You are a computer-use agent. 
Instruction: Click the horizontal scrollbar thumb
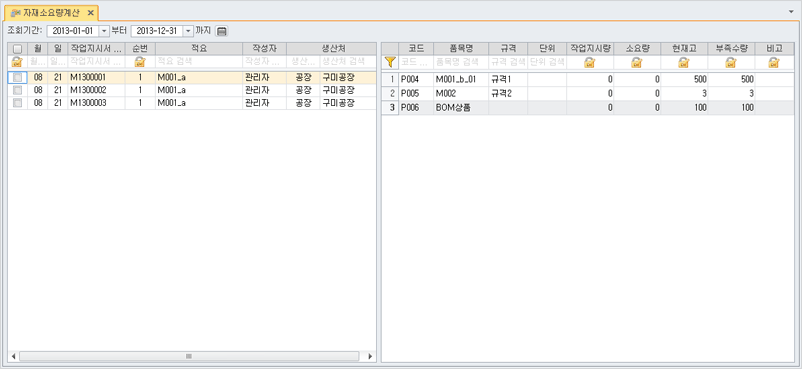[189, 356]
